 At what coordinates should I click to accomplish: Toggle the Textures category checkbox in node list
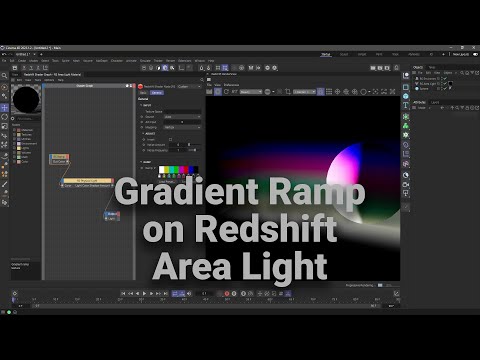(x=15, y=135)
